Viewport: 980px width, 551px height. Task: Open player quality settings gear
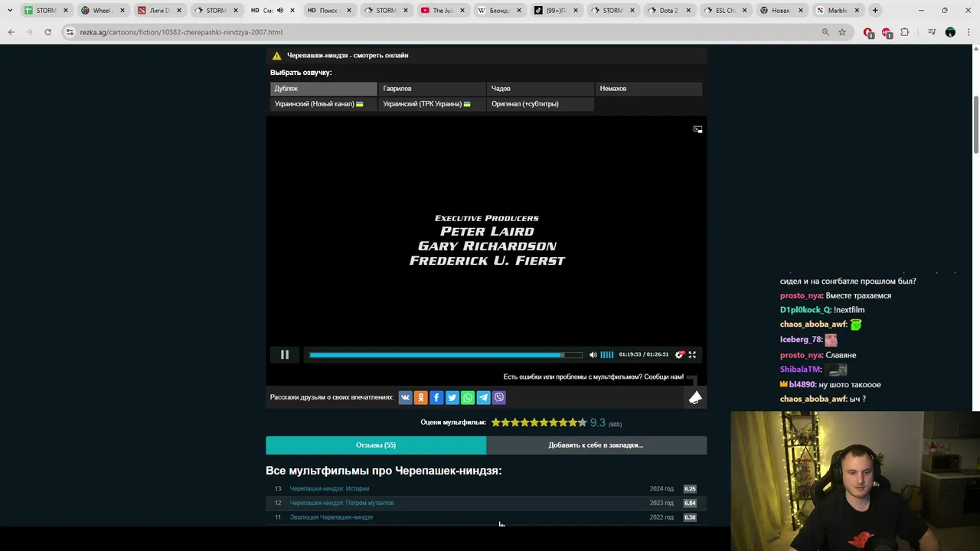point(679,354)
